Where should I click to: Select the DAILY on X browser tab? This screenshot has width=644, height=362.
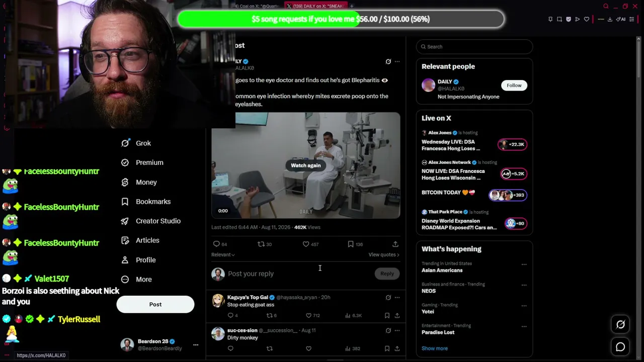pos(315,6)
